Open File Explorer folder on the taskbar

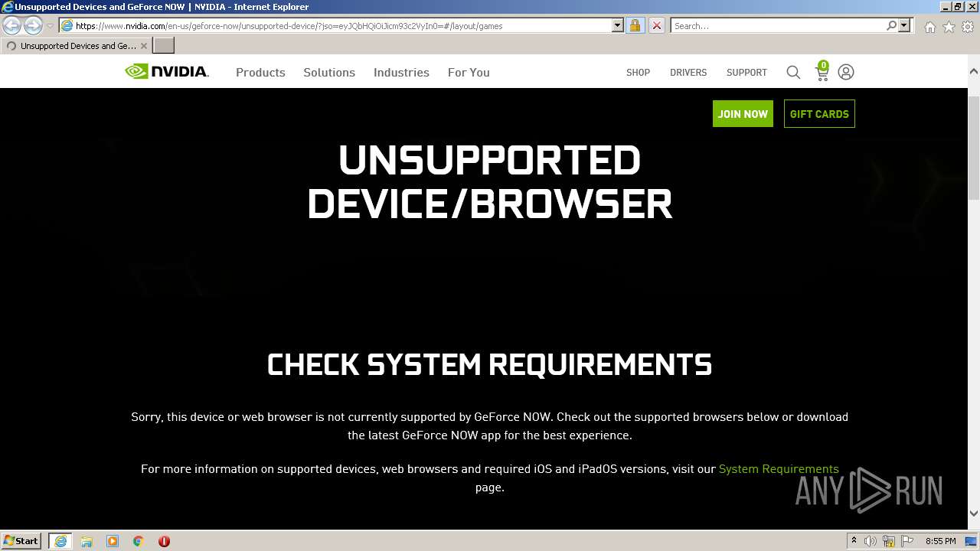[87, 541]
